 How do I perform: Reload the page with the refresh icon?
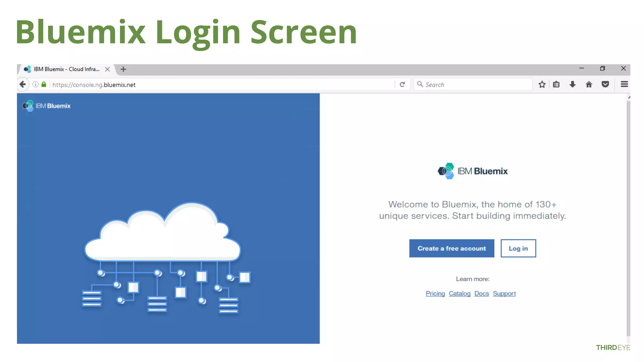click(402, 84)
